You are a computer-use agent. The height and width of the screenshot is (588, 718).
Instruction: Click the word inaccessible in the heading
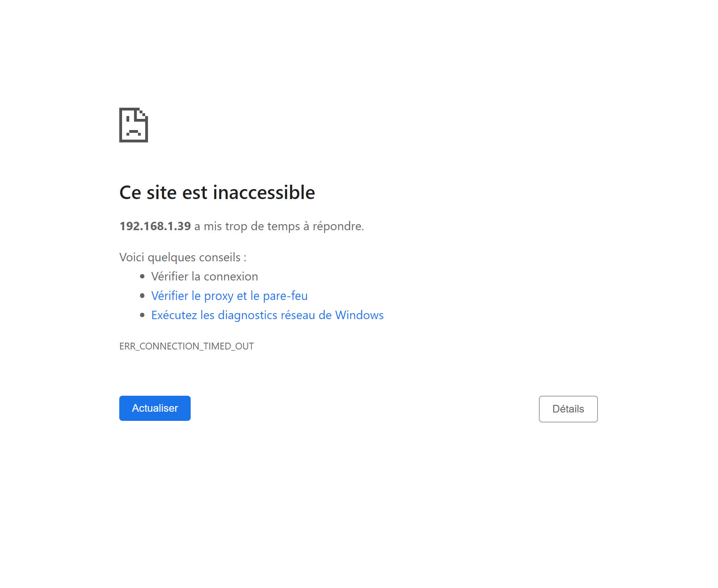[x=264, y=193]
